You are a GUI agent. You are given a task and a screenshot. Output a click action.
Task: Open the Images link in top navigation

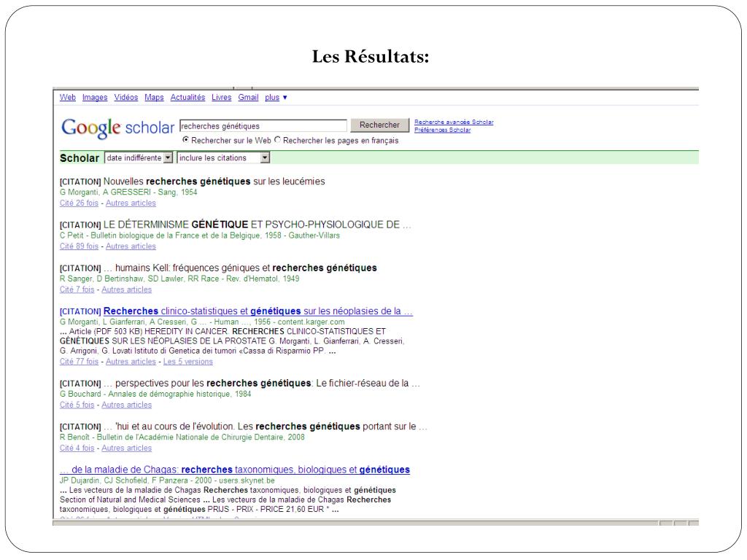pyautogui.click(x=95, y=97)
